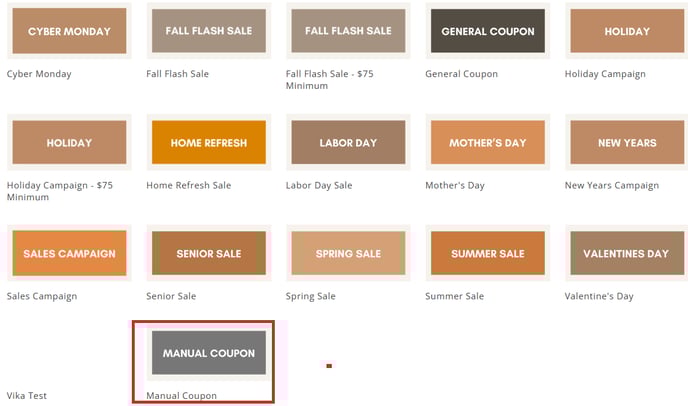Open the Sales Campaign thumbnail
688x406 pixels.
tap(69, 253)
